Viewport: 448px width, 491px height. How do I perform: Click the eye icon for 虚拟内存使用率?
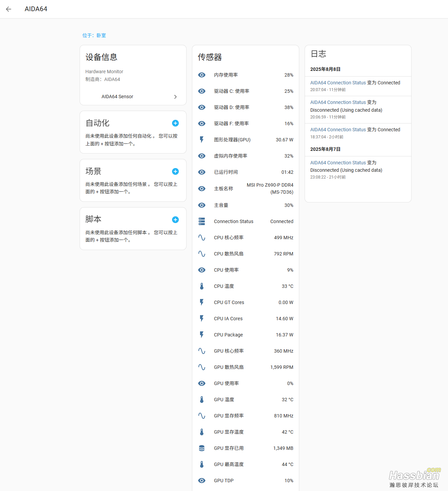[202, 156]
